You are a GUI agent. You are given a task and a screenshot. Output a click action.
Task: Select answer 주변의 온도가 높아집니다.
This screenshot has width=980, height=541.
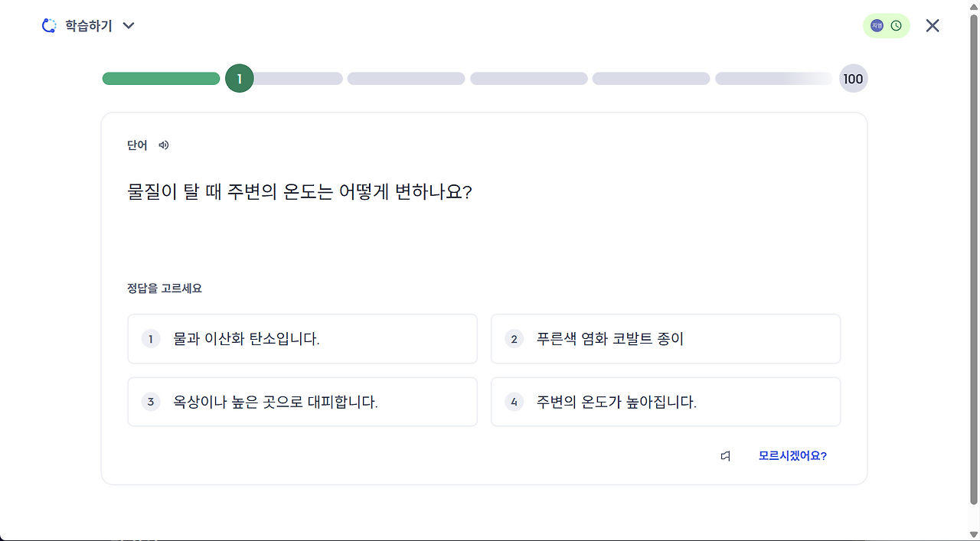coord(665,402)
